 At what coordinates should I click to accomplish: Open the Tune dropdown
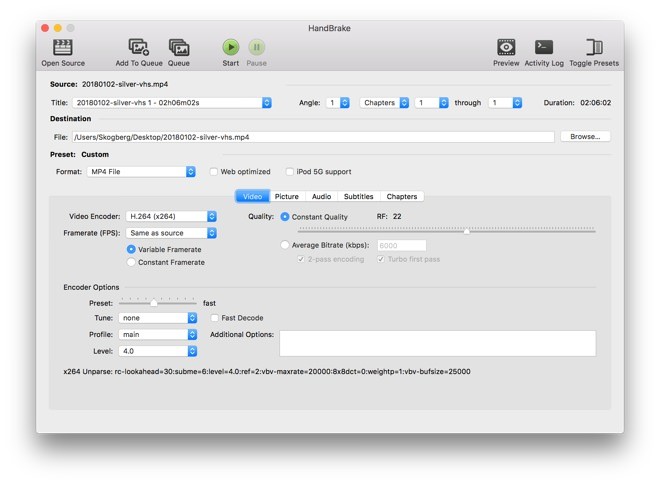click(158, 318)
